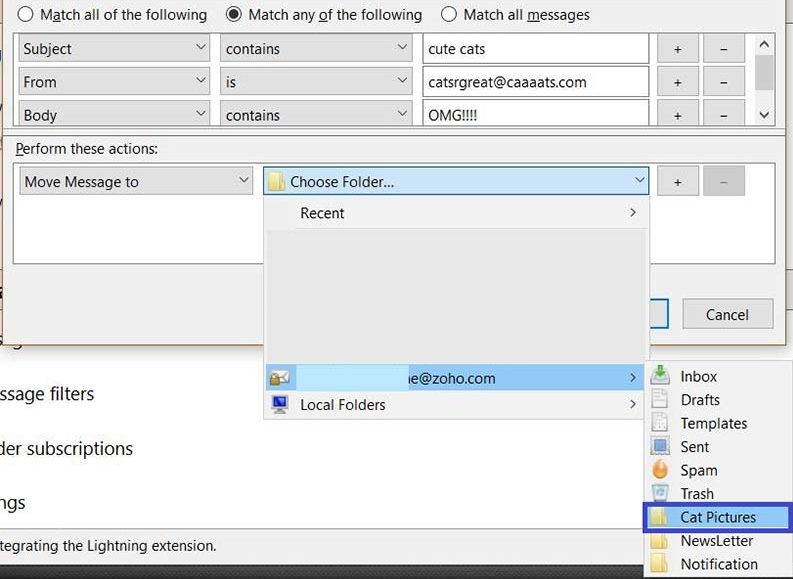793x579 pixels.
Task: Choose Cat Pictures folder from submenu
Action: pyautogui.click(x=717, y=517)
